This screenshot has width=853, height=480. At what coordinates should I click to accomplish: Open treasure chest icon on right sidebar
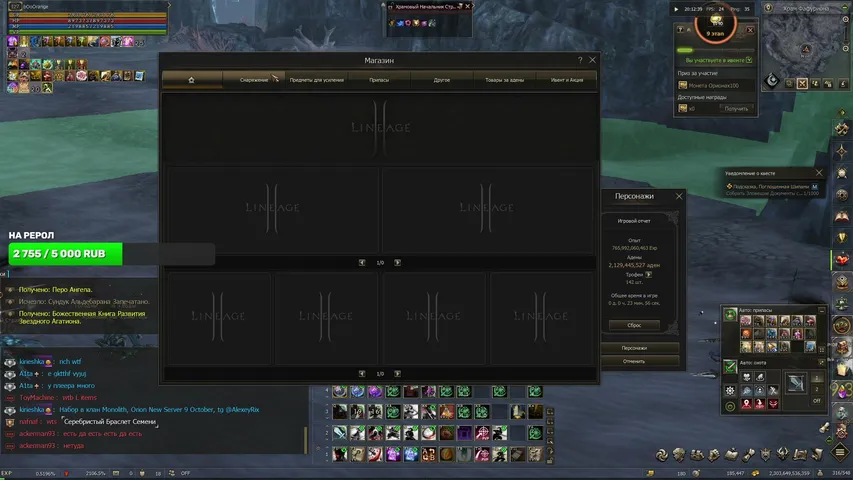842,347
